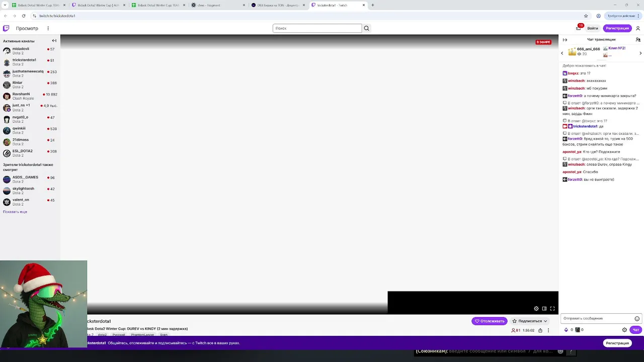Viewport: 644px width, 362px height.
Task: Switch to the third Bidask Dota2 Winter Cup tab
Action: click(x=158, y=5)
